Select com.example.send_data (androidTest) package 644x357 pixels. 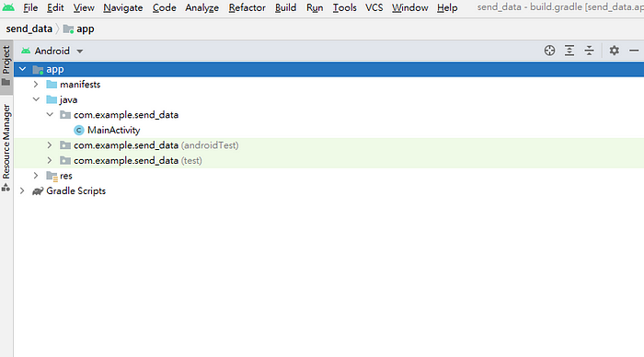pos(156,145)
